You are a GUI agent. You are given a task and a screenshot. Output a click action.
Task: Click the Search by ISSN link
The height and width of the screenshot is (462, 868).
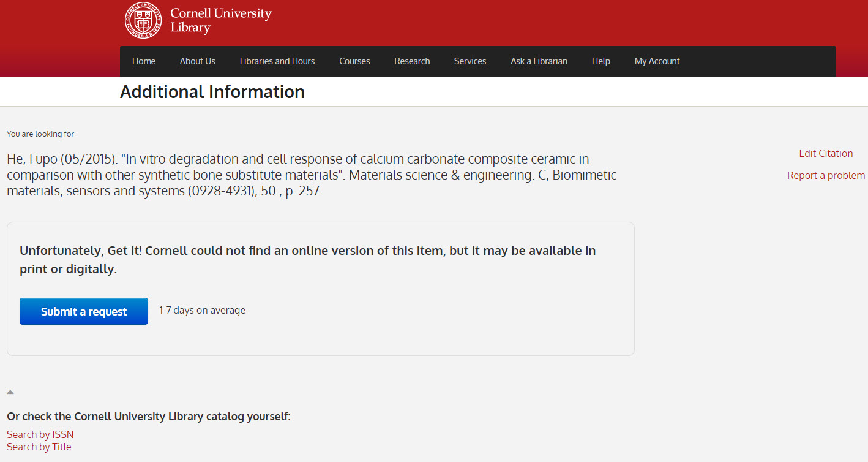pos(40,434)
